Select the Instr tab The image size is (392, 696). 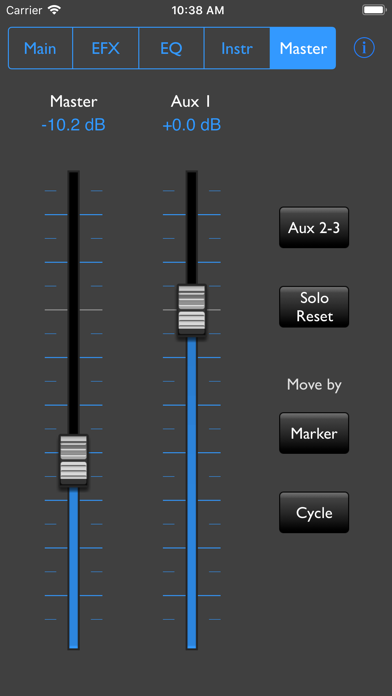pos(237,48)
